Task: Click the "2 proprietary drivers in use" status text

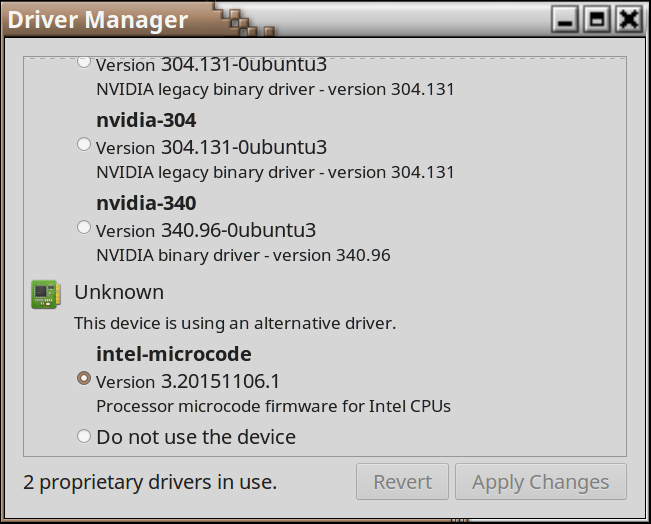Action: [150, 482]
